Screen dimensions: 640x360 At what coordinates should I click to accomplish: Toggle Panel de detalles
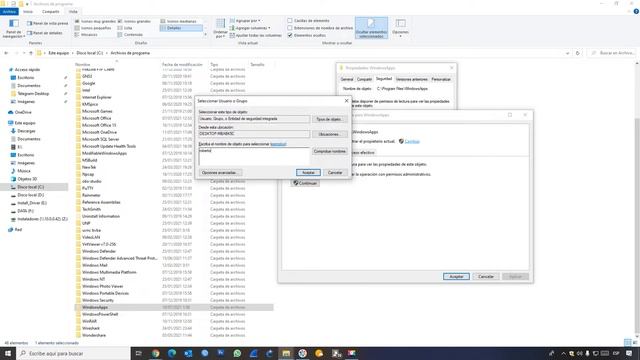coord(45,33)
